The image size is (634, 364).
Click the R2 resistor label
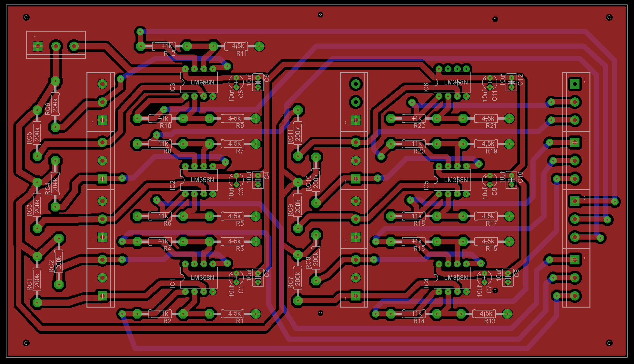(167, 321)
